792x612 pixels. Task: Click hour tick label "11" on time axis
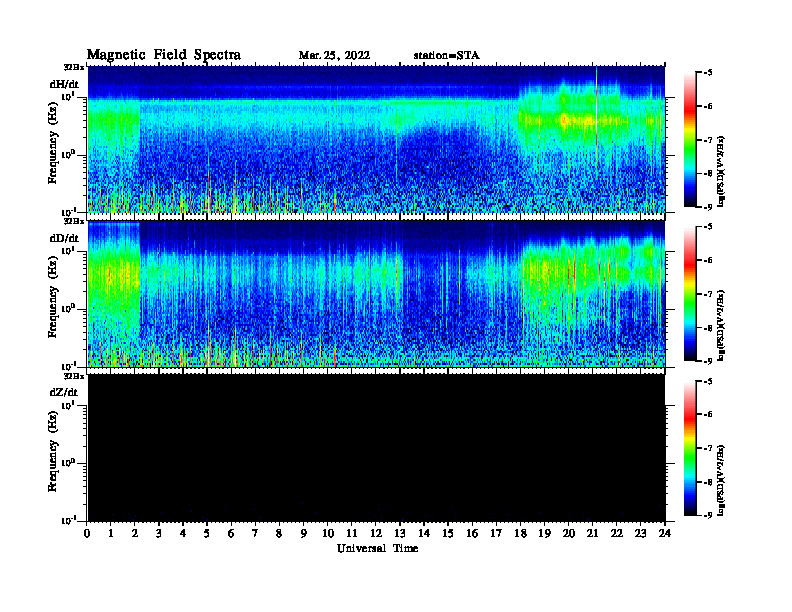[352, 533]
